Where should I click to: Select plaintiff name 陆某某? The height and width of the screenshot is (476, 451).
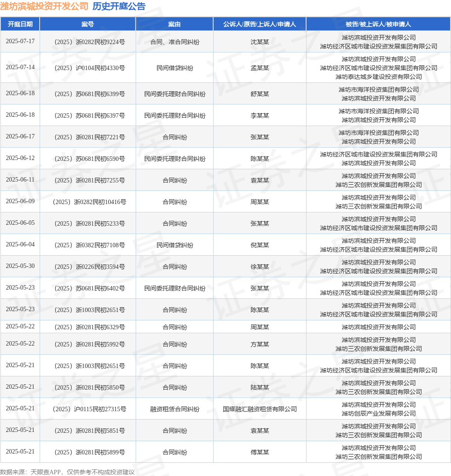[259, 387]
